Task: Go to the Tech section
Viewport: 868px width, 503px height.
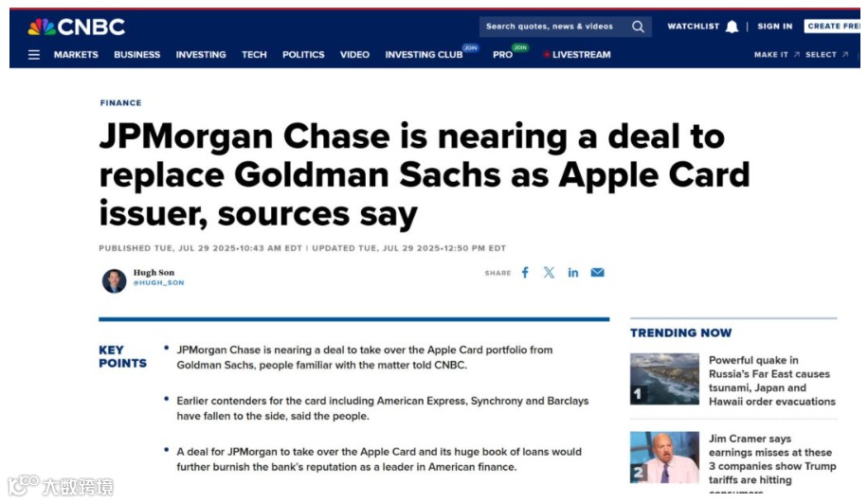Action: pos(254,55)
